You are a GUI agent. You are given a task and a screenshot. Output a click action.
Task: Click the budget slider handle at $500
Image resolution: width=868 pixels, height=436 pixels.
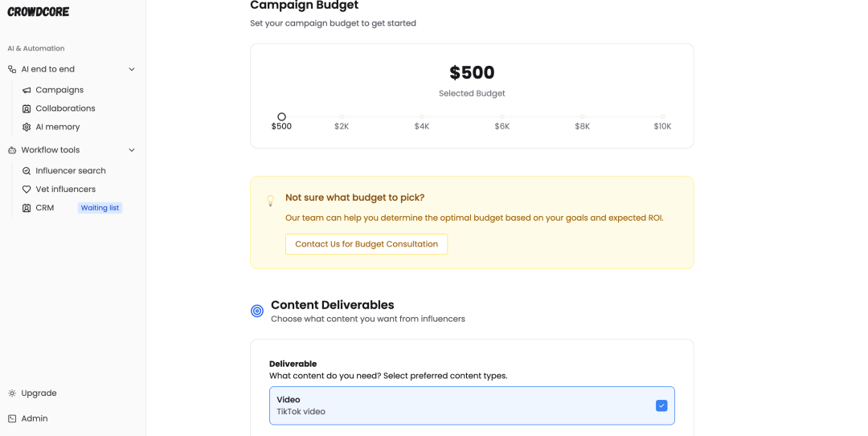pyautogui.click(x=282, y=116)
